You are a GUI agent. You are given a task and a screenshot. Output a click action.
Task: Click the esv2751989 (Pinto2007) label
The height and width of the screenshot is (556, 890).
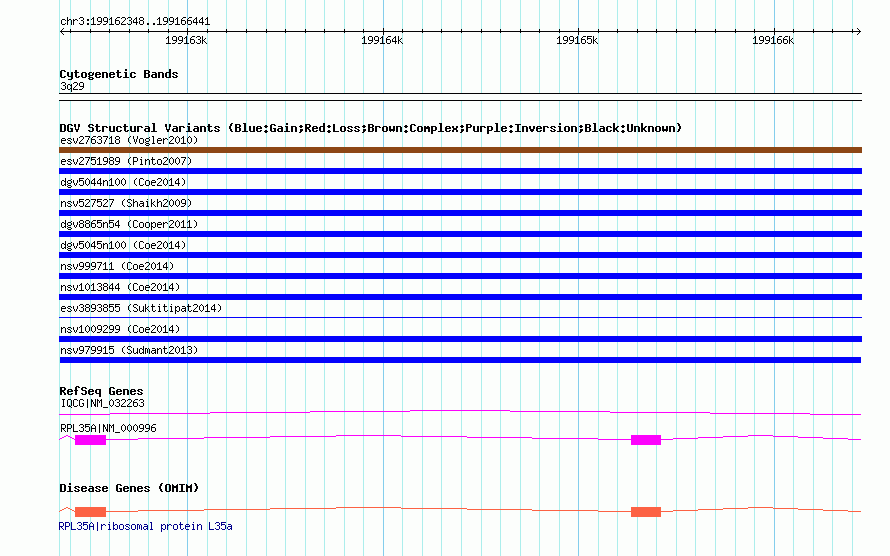126,161
